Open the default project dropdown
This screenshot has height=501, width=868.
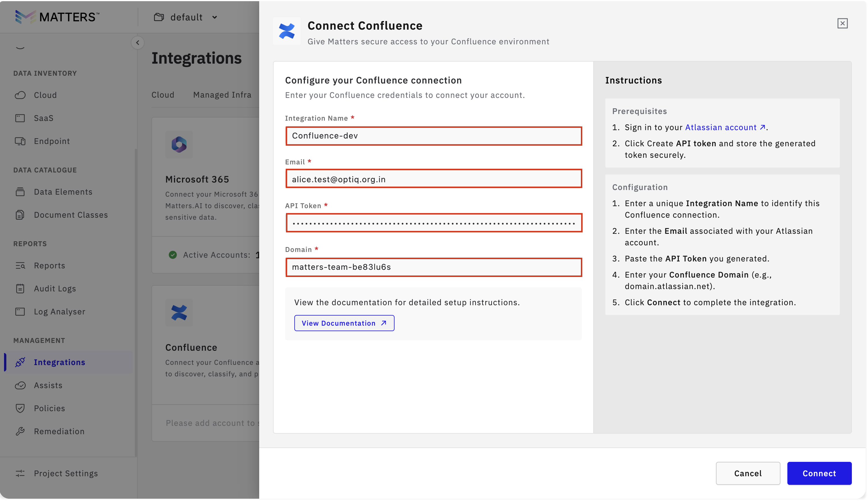[x=185, y=17]
